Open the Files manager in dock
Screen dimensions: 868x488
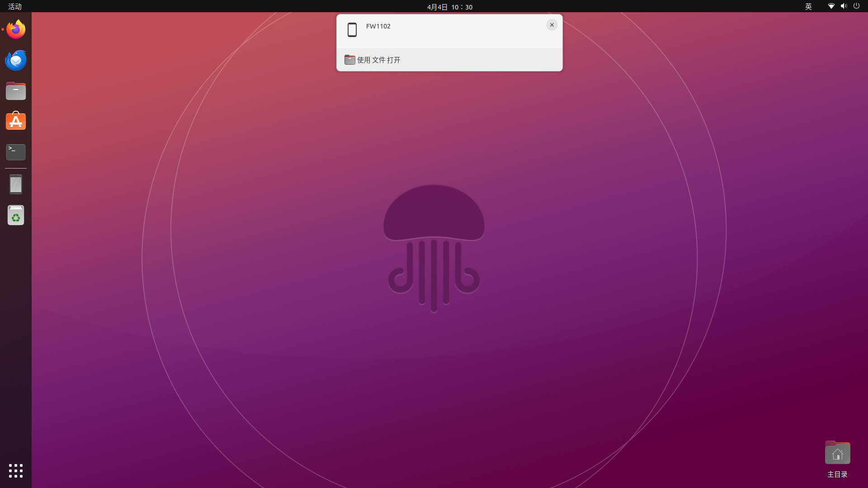point(16,91)
